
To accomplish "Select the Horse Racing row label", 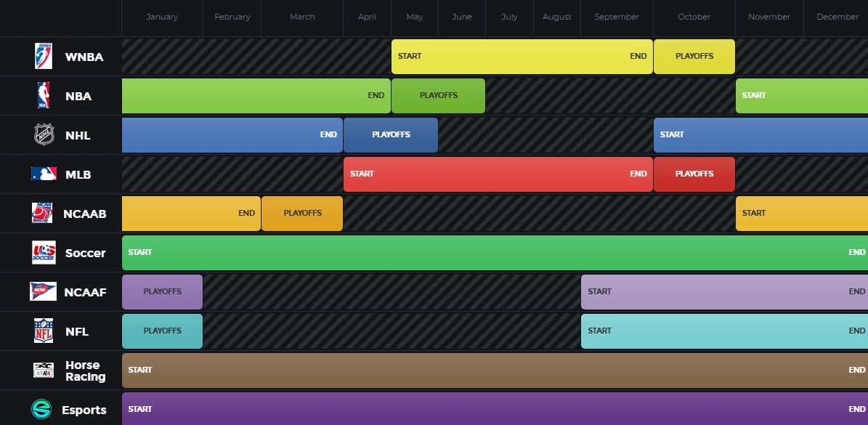I will (x=85, y=371).
